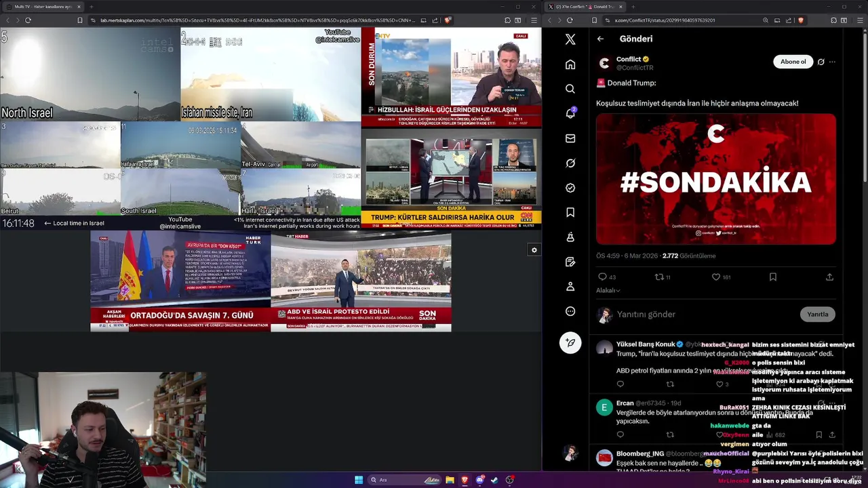Screen dimensions: 868x488
Task: Share the Conflict post
Action: pos(829,277)
